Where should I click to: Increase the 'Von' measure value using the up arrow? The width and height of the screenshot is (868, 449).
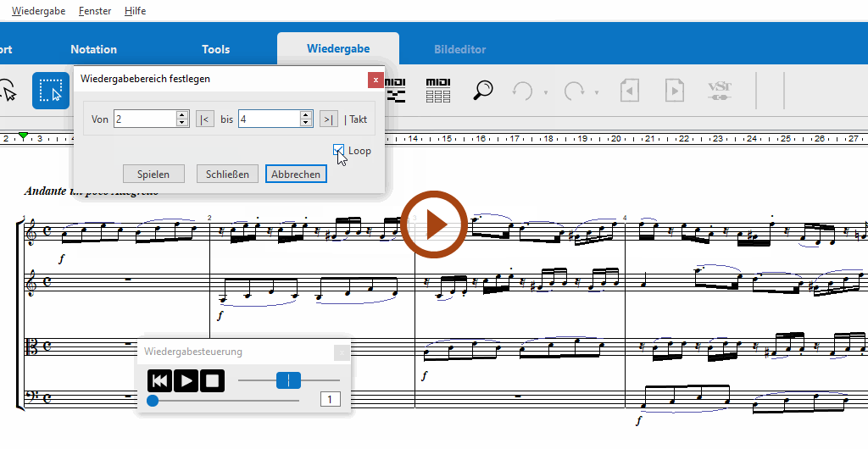pos(181,115)
